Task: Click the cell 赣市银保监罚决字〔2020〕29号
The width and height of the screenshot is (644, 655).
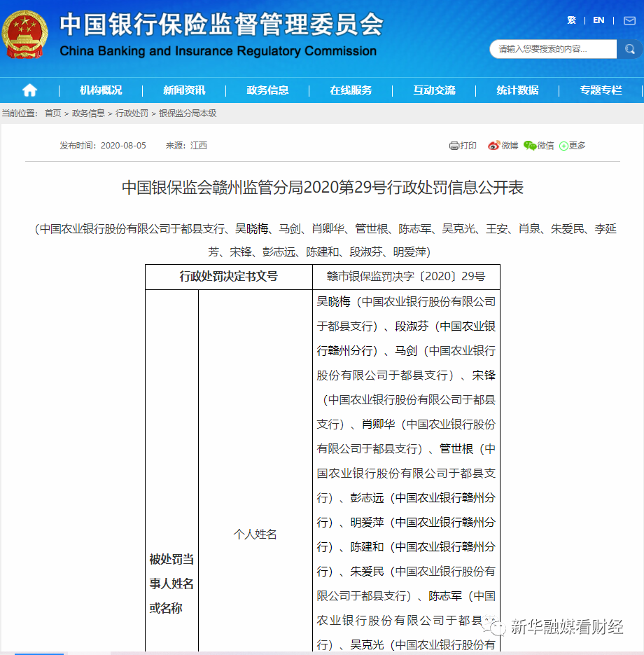Action: click(406, 277)
